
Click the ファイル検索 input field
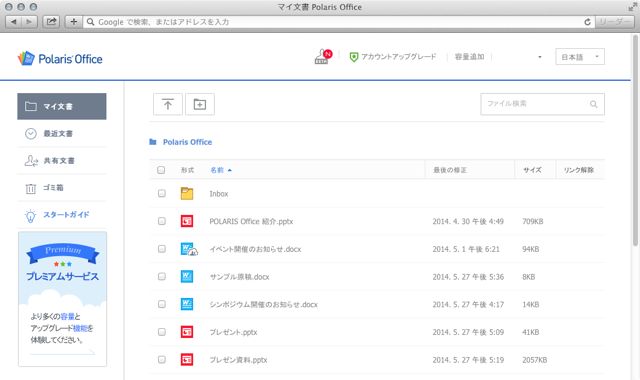[x=542, y=104]
